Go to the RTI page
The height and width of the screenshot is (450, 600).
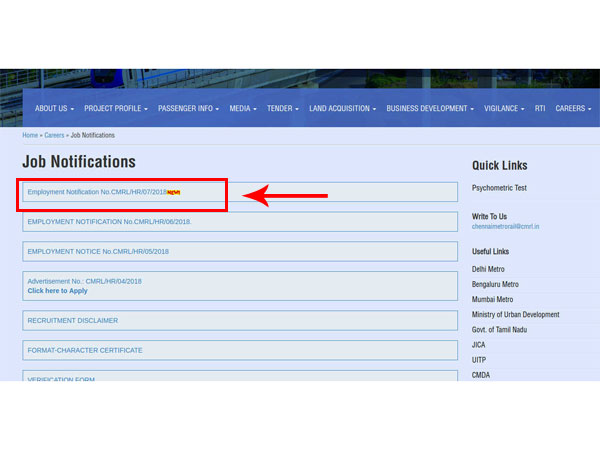[x=540, y=109]
